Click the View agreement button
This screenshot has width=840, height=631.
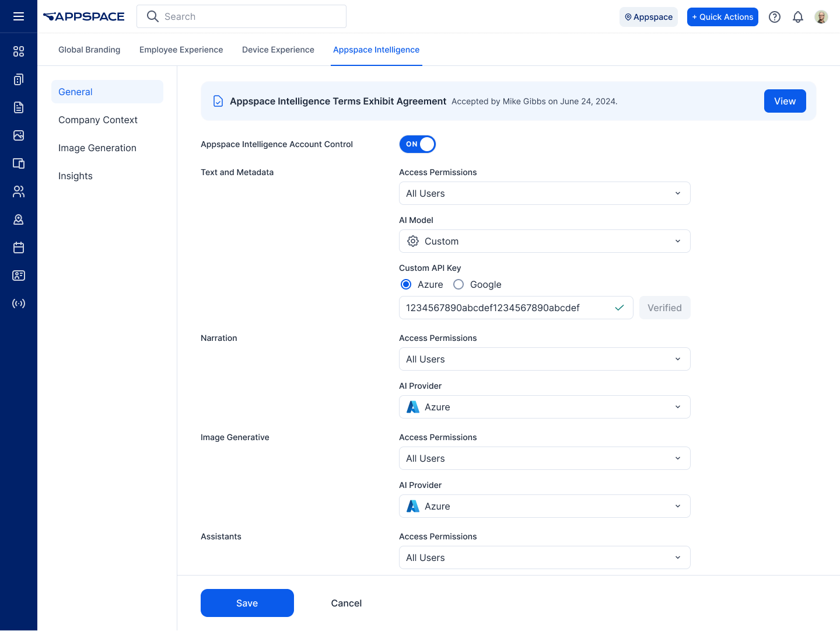(785, 101)
